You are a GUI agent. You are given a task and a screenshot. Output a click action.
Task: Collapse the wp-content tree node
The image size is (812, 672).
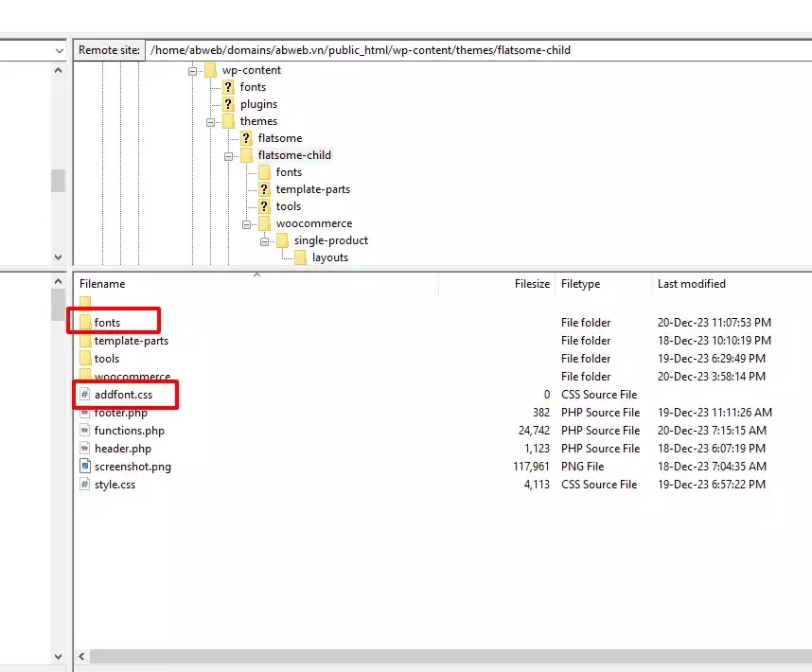tap(193, 70)
